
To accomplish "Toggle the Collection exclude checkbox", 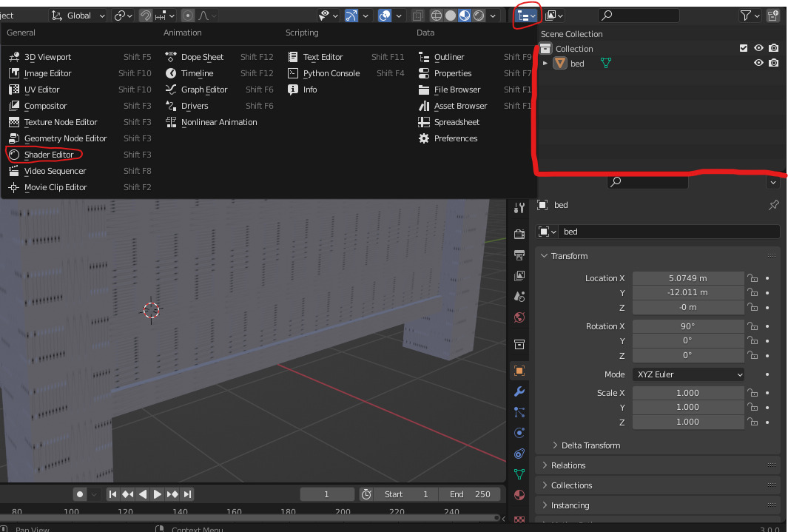I will click(744, 48).
